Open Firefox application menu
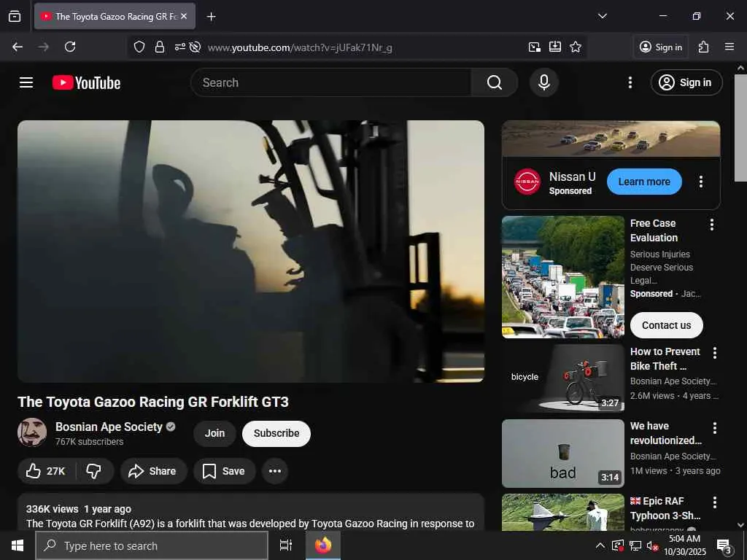747x560 pixels. pos(729,47)
